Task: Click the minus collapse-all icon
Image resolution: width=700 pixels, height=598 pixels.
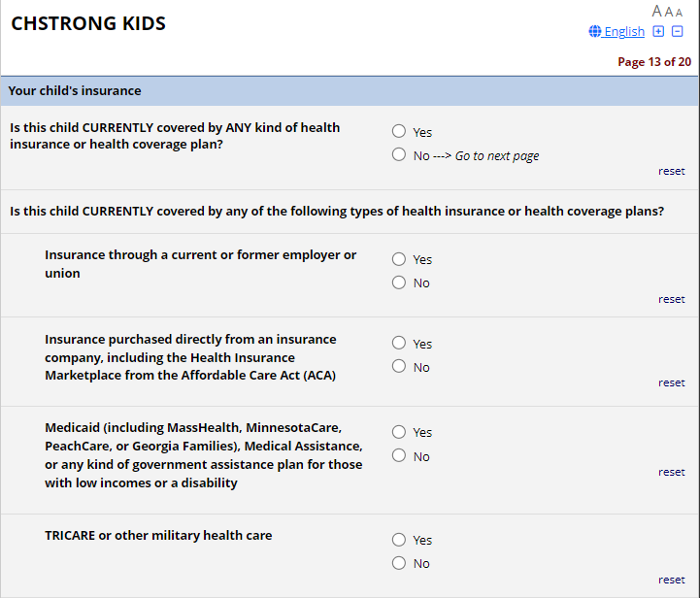Action: (678, 31)
